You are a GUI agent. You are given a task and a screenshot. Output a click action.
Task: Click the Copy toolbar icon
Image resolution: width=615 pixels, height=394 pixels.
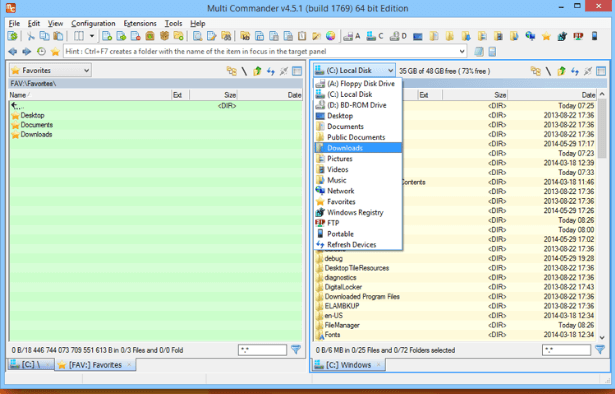pyautogui.click(x=44, y=36)
